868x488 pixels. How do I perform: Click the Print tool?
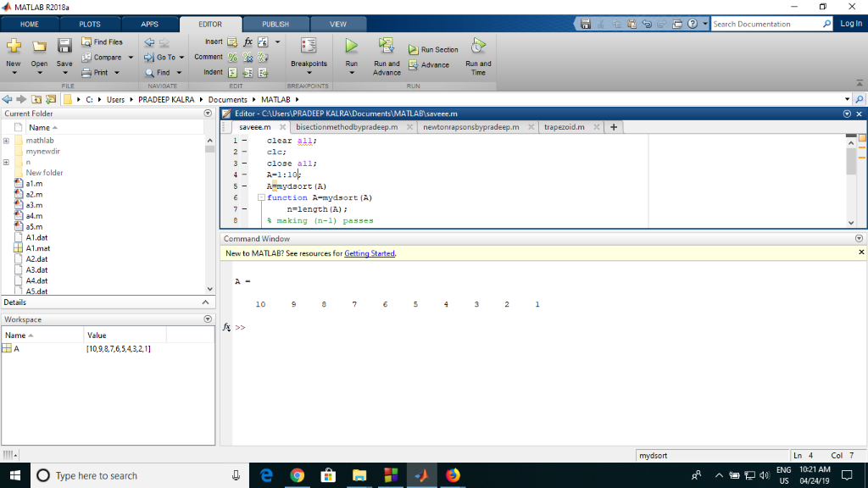(95, 73)
